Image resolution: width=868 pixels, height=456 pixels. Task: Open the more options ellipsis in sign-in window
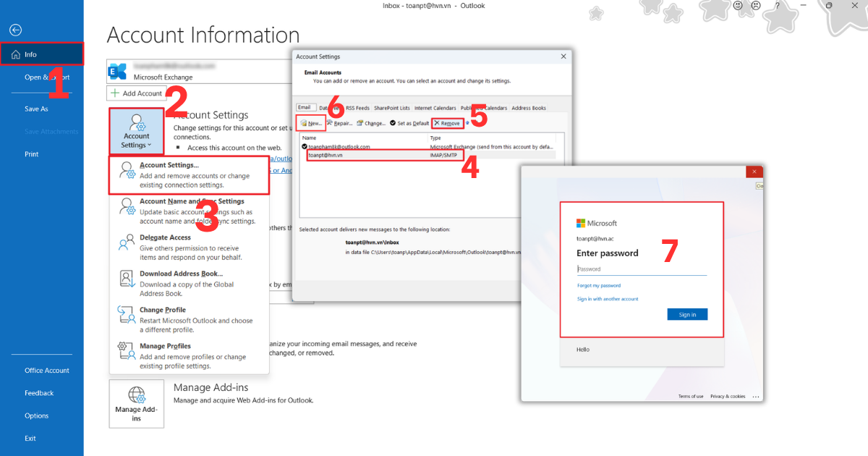(756, 397)
